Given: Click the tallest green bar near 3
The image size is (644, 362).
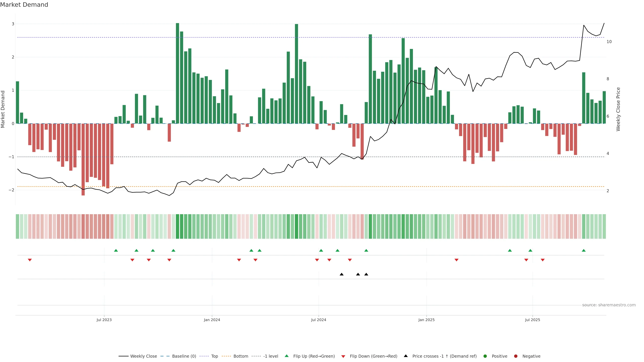Looking at the screenshot, I should (x=177, y=72).
